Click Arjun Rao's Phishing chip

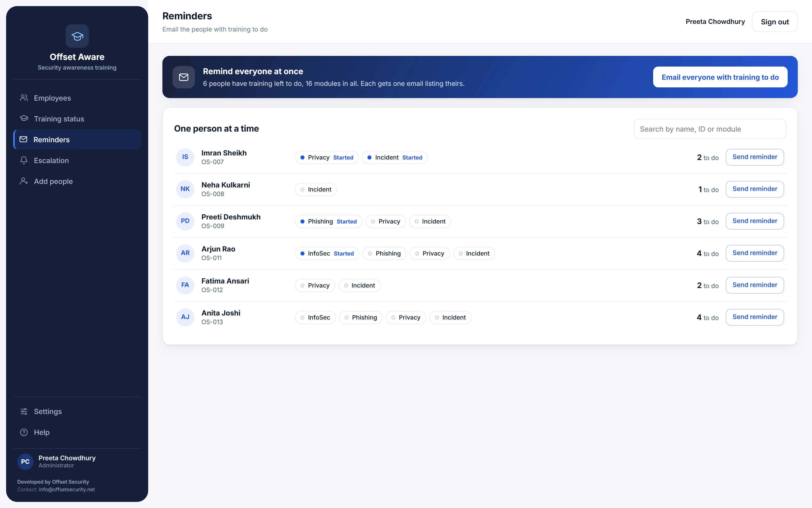[x=384, y=253]
